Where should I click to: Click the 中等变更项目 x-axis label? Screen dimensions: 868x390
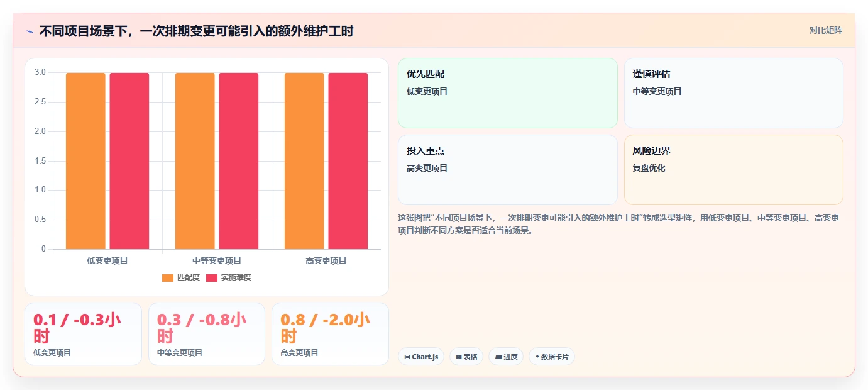point(217,260)
